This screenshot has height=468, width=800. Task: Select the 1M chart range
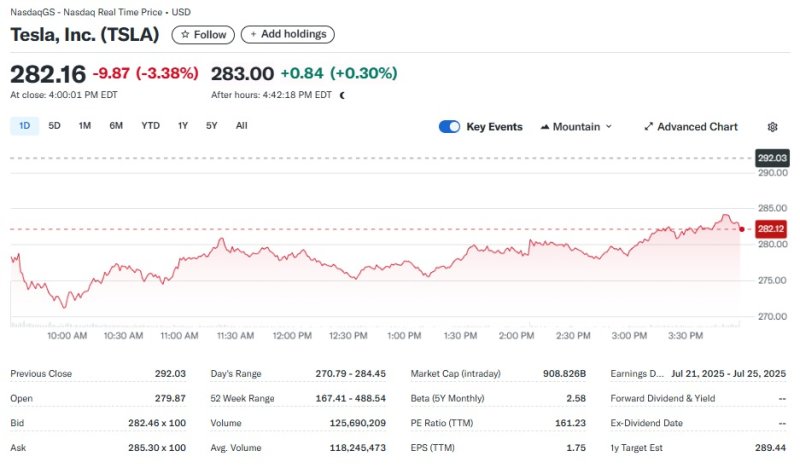coord(85,126)
